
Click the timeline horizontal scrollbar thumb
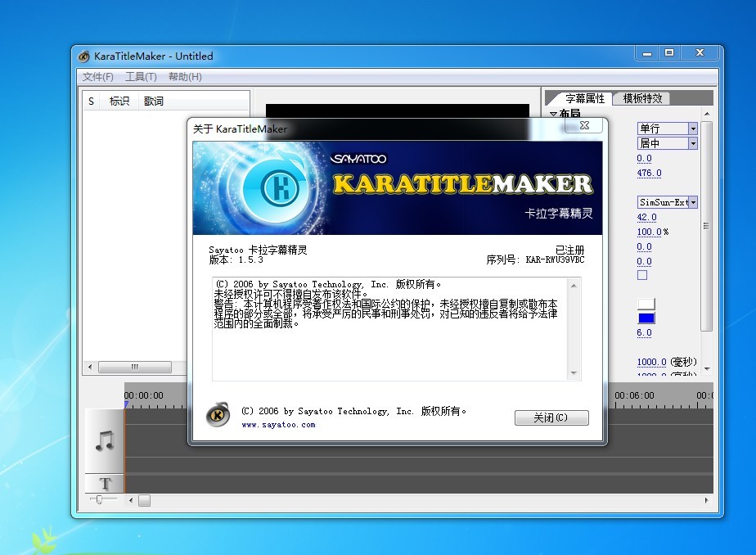144,500
